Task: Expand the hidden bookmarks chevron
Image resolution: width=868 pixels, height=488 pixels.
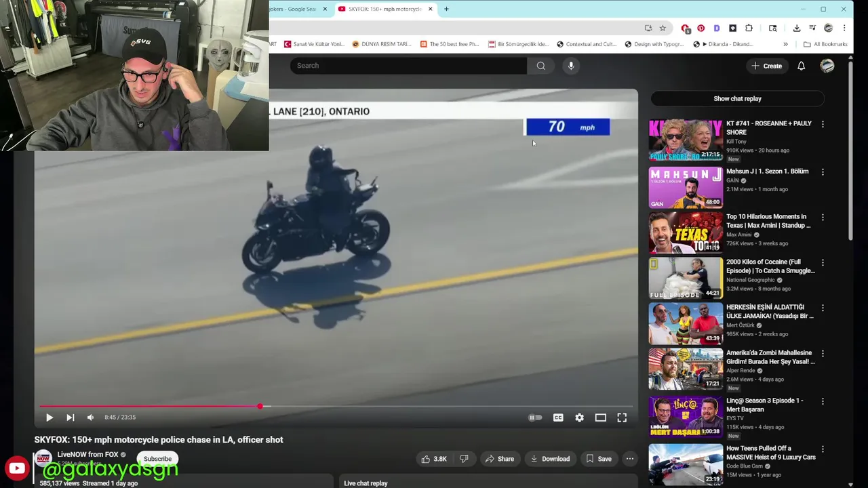Action: tap(785, 44)
